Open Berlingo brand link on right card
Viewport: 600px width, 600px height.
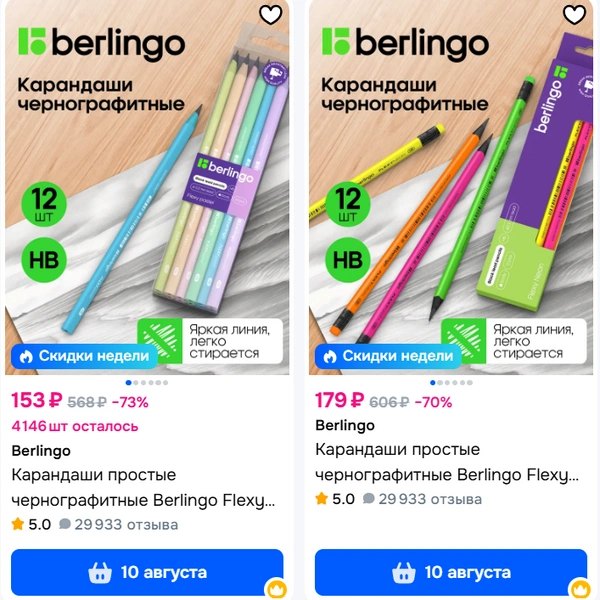(x=345, y=426)
